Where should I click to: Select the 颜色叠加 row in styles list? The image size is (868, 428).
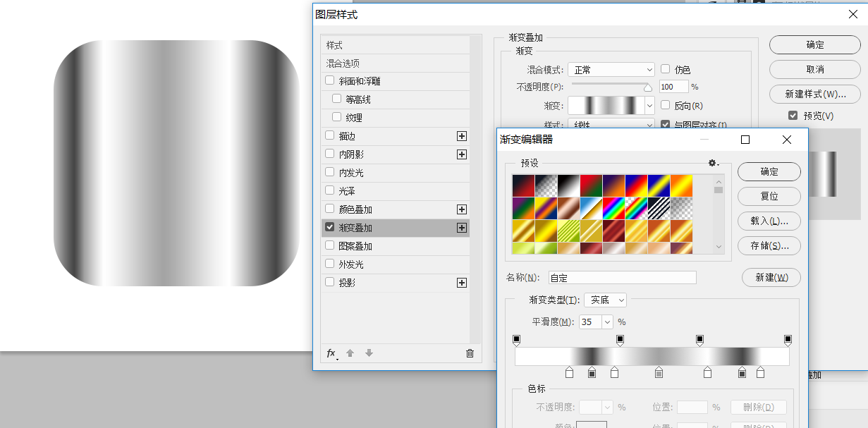pyautogui.click(x=395, y=209)
